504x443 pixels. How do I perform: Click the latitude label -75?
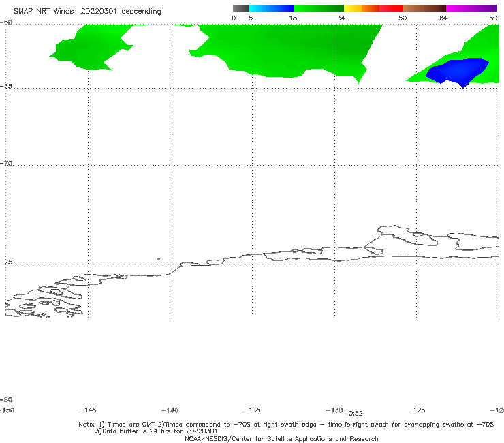pyautogui.click(x=6, y=262)
